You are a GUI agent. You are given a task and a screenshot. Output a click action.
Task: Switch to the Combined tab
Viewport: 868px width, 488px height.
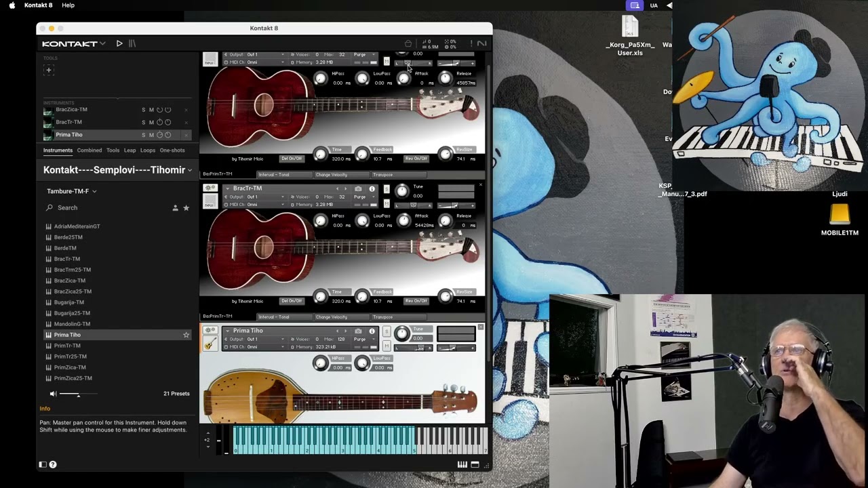[x=90, y=150]
